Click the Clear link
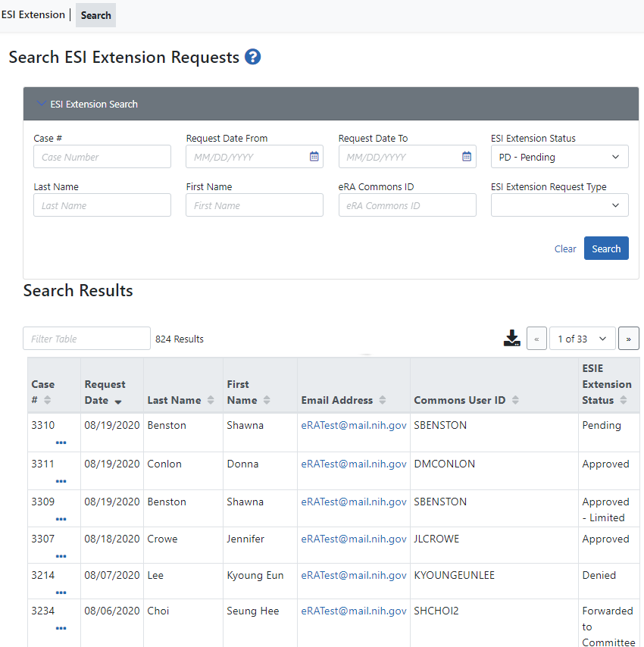Viewport: 644px width, 647px height. [x=565, y=248]
